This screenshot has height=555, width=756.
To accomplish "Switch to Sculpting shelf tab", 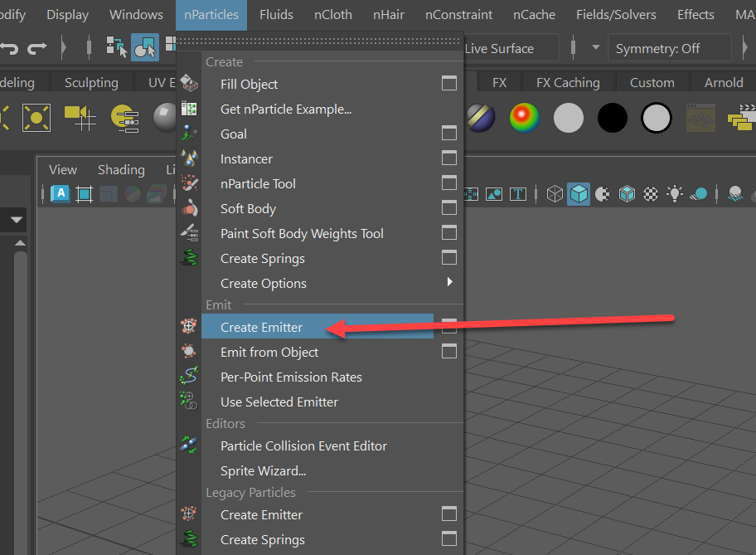I will (x=91, y=83).
